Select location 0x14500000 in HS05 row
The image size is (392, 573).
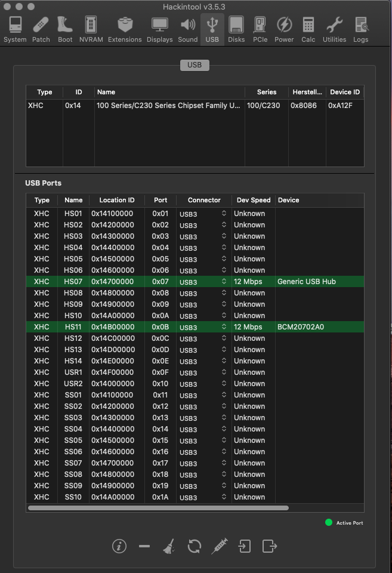(x=113, y=258)
